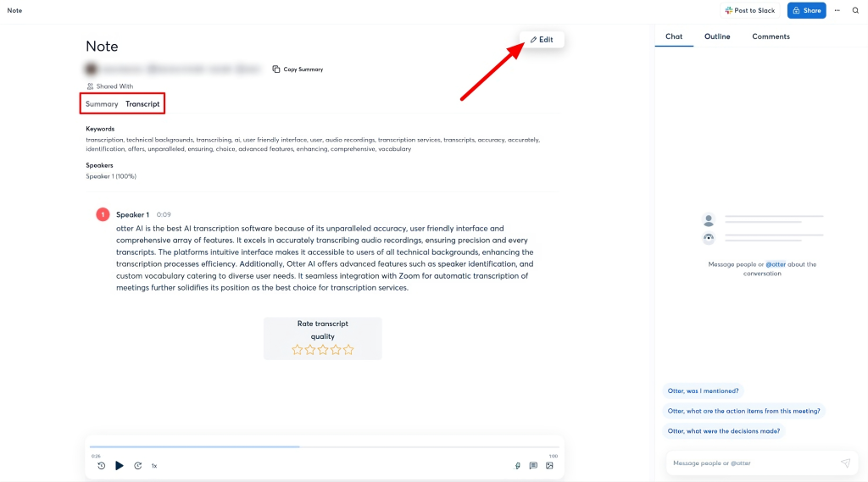Image resolution: width=868 pixels, height=482 pixels.
Task: Open Shared With people list
Action: coord(109,86)
